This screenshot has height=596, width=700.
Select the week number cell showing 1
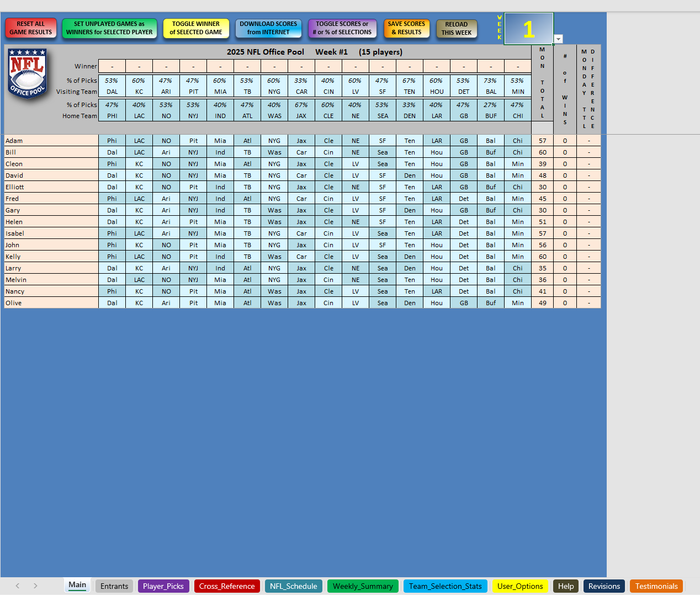tap(528, 29)
